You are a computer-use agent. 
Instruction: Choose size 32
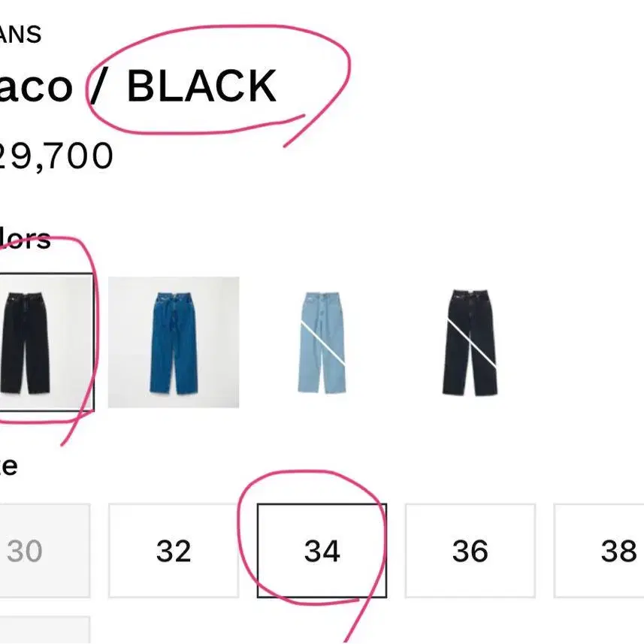174,551
